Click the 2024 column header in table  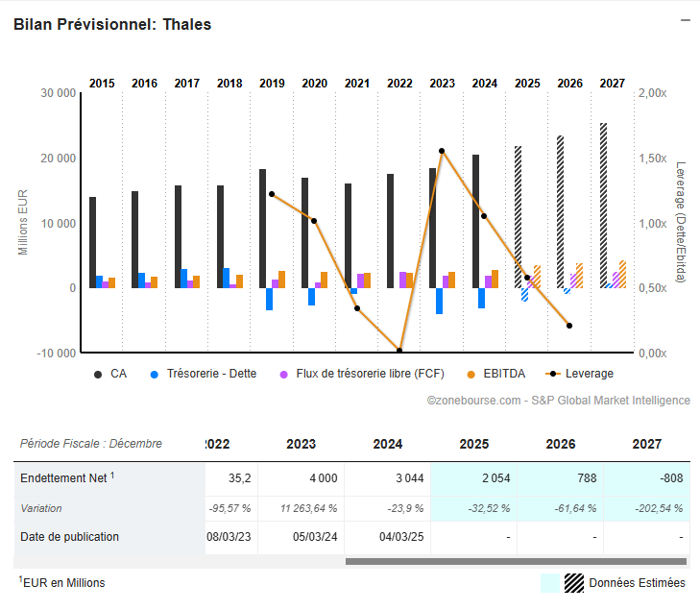point(388,445)
